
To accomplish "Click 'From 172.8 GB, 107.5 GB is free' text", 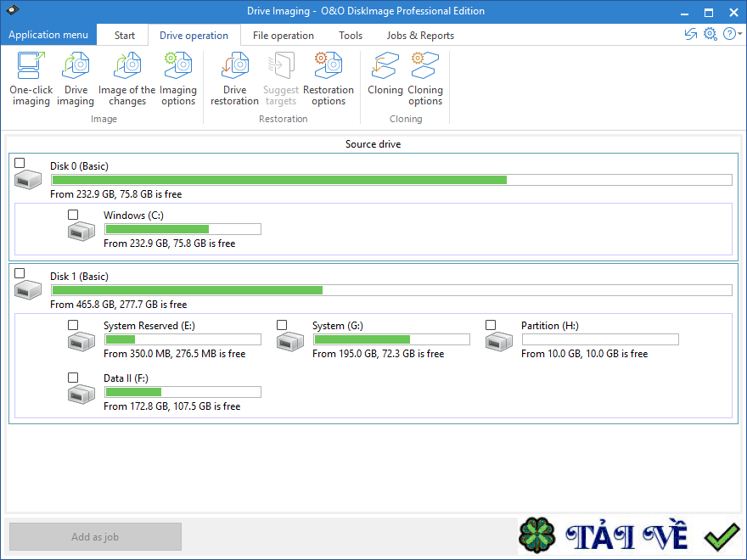I will (172, 406).
